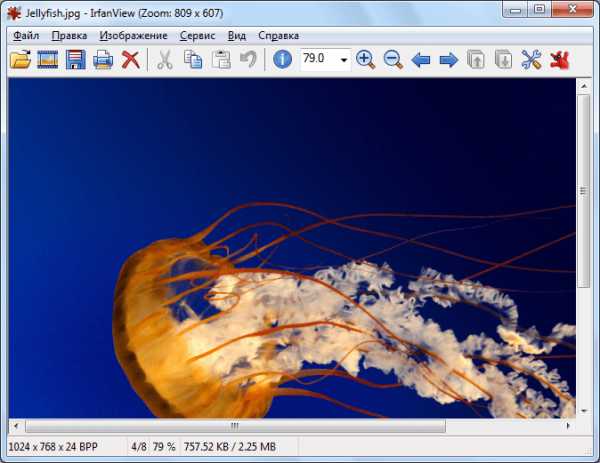Click the Zoom In magnifier icon
The width and height of the screenshot is (600, 463).
[x=365, y=60]
